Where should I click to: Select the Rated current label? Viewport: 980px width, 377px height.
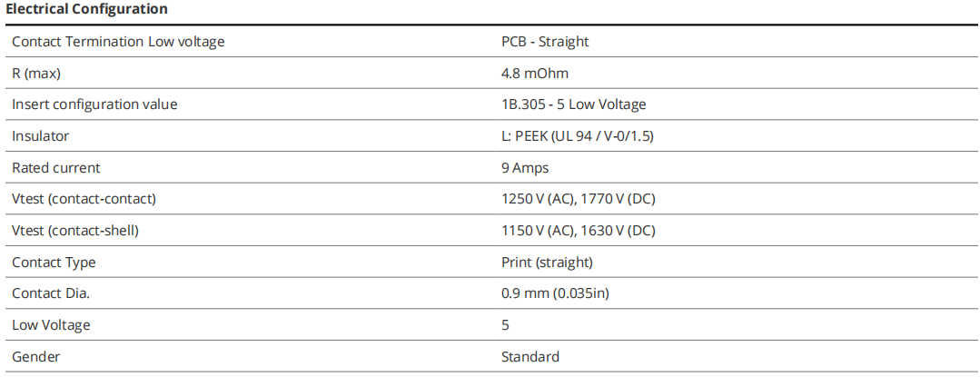tap(56, 168)
